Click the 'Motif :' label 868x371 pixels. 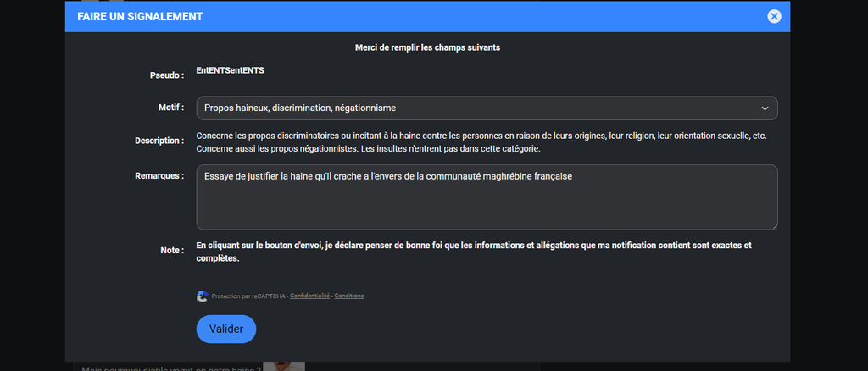tap(171, 108)
